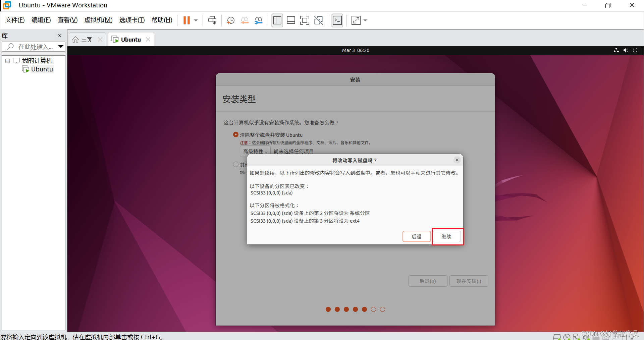Click the "SCSI33 (0,0,0) (sda)" partition table line

coord(272,193)
